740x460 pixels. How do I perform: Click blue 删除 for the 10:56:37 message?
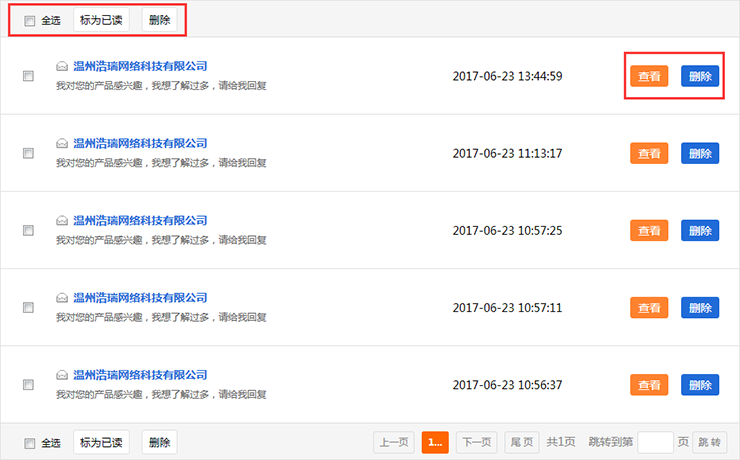point(700,385)
